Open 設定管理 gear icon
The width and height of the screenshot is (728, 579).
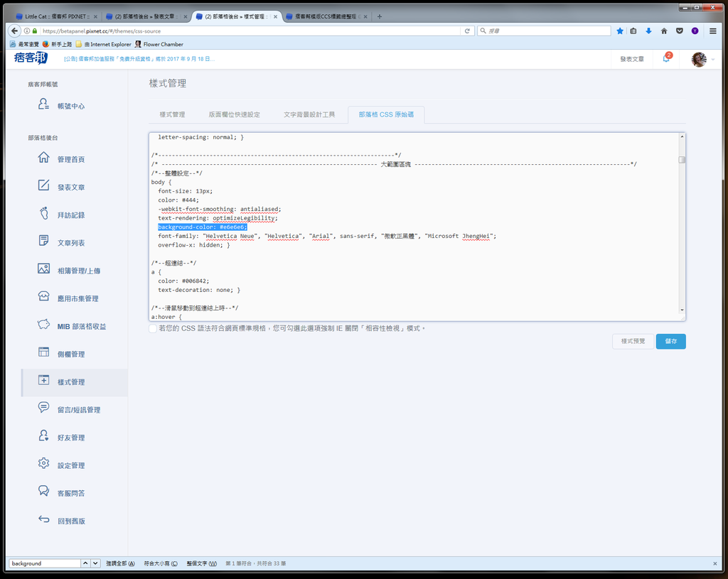click(x=43, y=464)
